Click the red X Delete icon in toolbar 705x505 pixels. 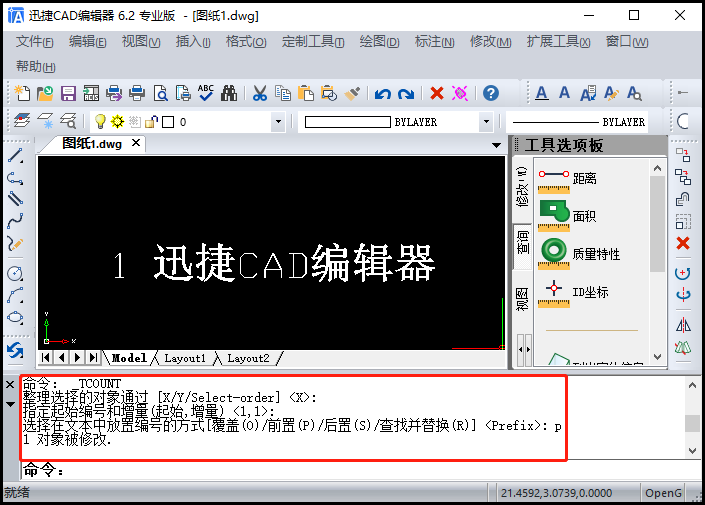click(437, 93)
